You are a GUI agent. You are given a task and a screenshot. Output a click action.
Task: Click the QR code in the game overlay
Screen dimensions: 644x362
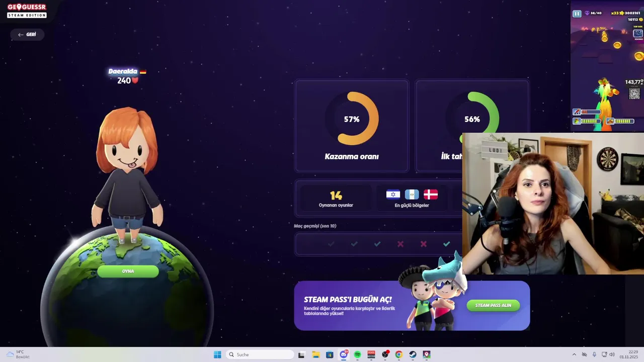click(634, 94)
